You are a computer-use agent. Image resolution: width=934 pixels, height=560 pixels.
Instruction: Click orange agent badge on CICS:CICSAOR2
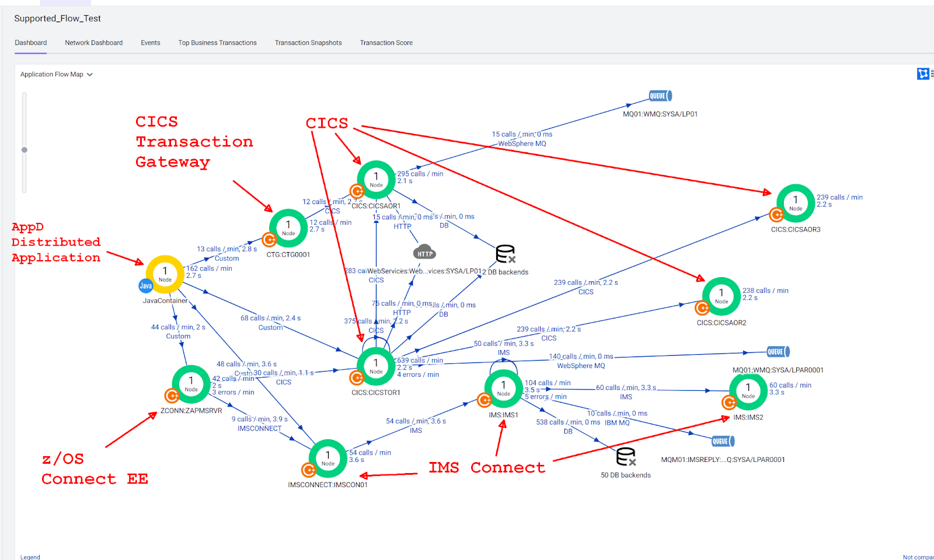click(702, 307)
